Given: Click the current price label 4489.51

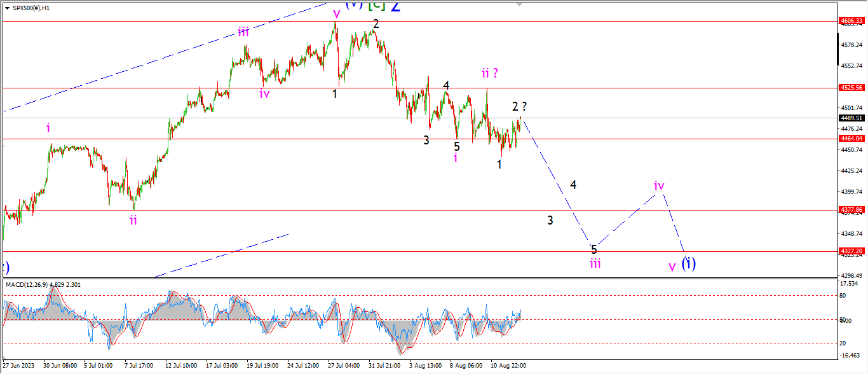Looking at the screenshot, I should pyautogui.click(x=852, y=118).
